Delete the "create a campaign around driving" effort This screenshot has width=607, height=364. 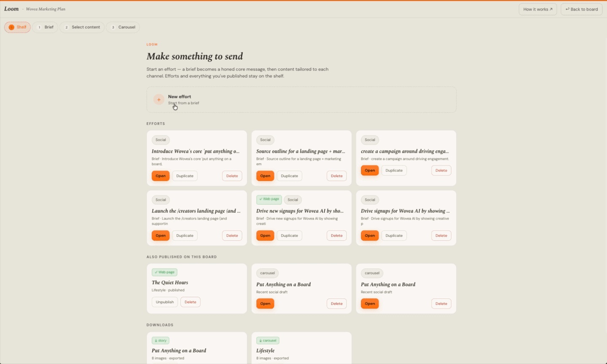[x=441, y=170]
